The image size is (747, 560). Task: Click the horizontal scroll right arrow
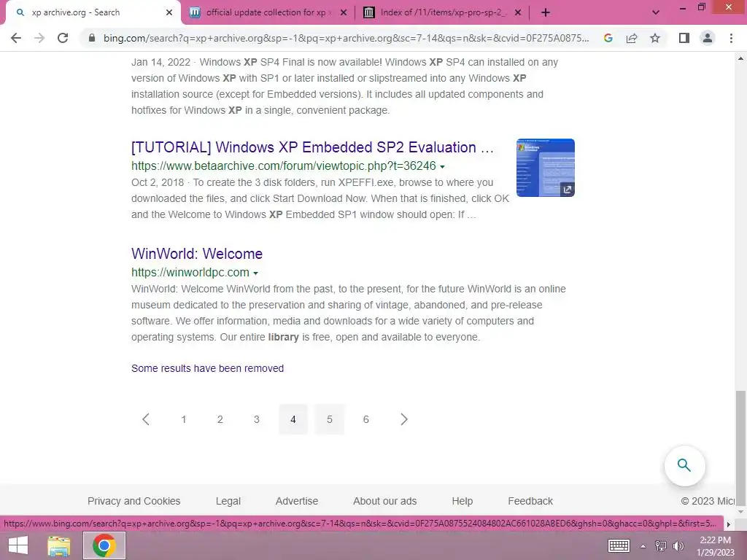(728, 524)
